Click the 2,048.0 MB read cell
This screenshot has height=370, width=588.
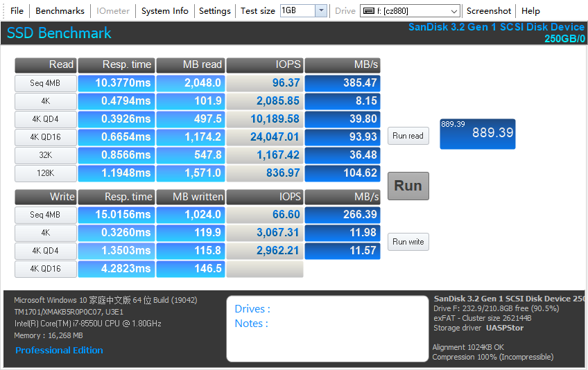coord(191,83)
